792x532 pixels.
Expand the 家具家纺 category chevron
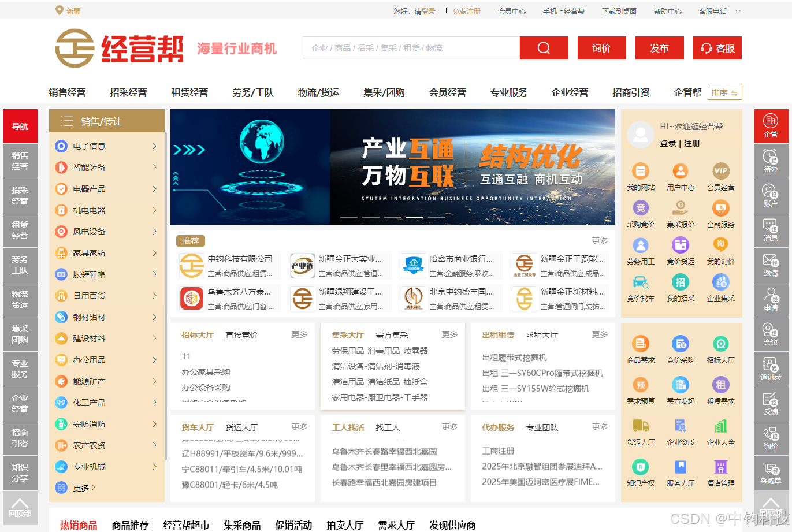[154, 253]
